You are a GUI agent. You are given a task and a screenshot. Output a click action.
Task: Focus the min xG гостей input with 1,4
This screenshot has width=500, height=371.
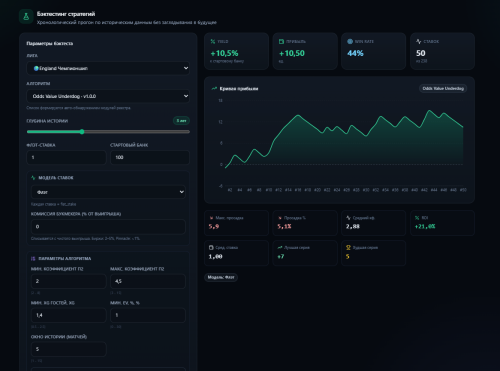tap(68, 315)
